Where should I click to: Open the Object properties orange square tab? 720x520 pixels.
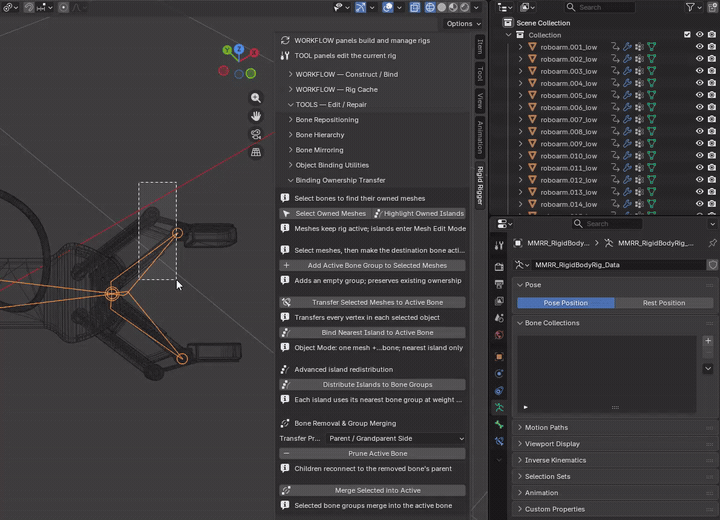click(x=499, y=356)
